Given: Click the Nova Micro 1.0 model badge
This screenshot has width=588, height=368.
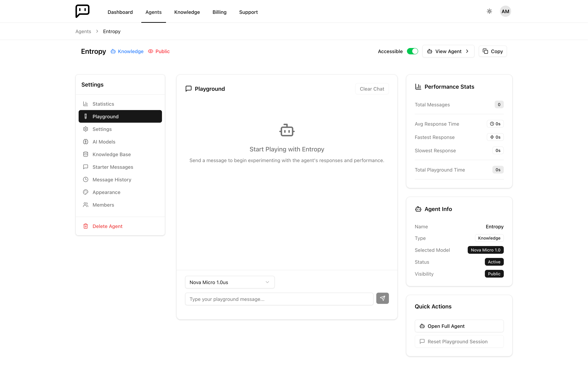Looking at the screenshot, I should click(485, 250).
